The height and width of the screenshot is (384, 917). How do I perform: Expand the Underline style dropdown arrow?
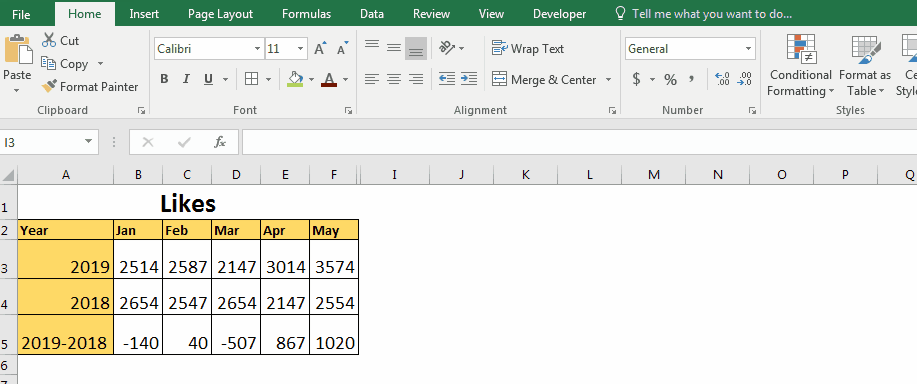pyautogui.click(x=225, y=79)
